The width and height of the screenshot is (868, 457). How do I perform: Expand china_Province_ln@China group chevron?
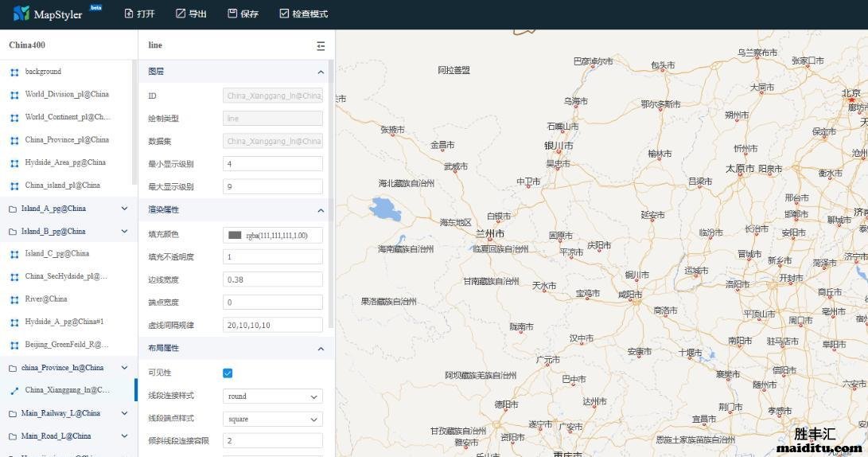pyautogui.click(x=125, y=367)
